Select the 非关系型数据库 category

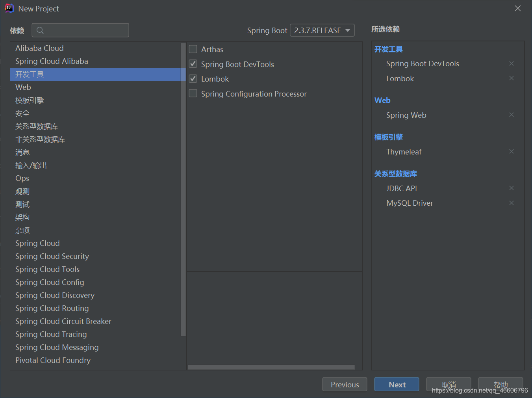[x=95, y=139]
